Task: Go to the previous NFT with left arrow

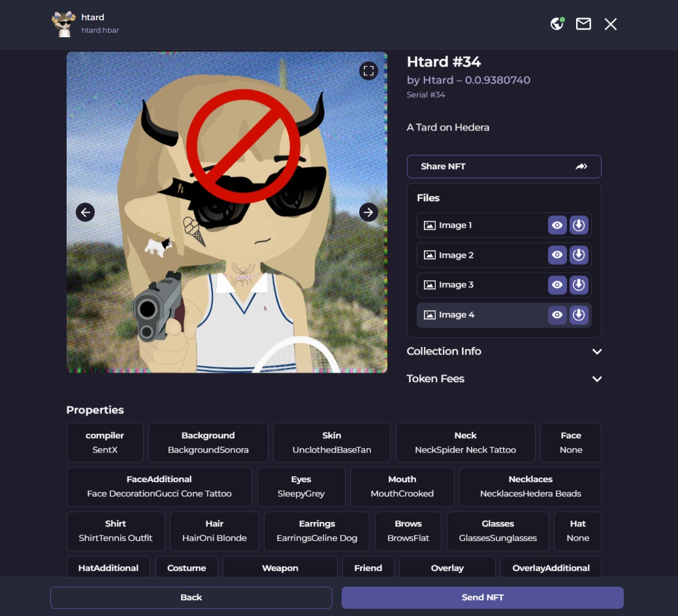Action: pyautogui.click(x=86, y=212)
